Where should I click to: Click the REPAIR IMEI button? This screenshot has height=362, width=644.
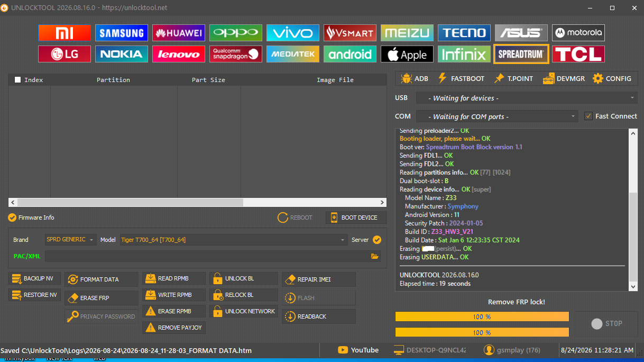pyautogui.click(x=319, y=279)
